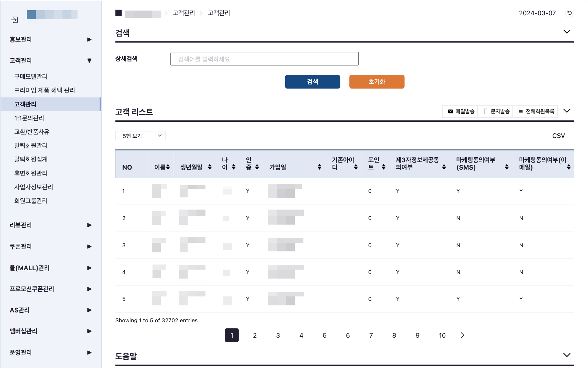The width and height of the screenshot is (588, 368).
Task: Open 프리미엄 제품 혜택 관리 menu item
Action: (45, 90)
